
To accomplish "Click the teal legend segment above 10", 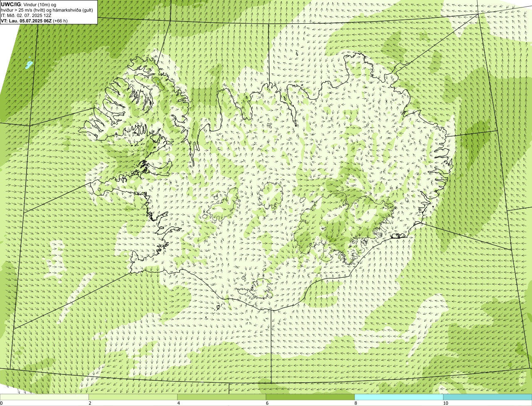I will [x=488, y=397].
